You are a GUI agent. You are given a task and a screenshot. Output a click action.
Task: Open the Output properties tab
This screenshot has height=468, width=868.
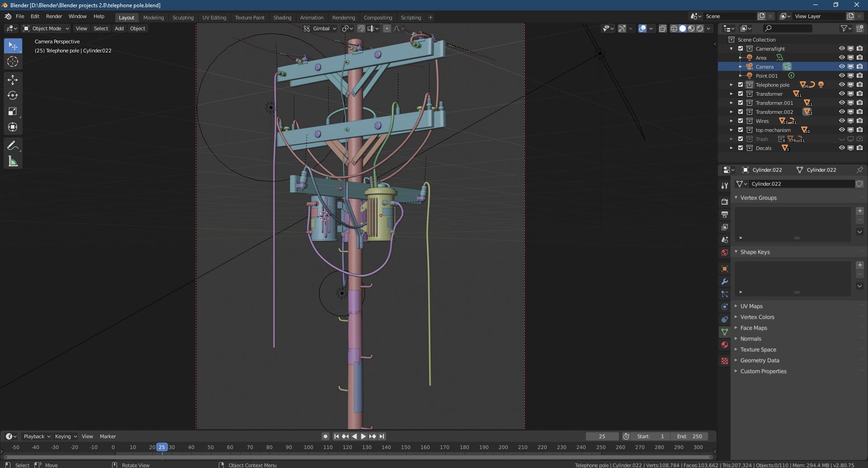tap(725, 215)
